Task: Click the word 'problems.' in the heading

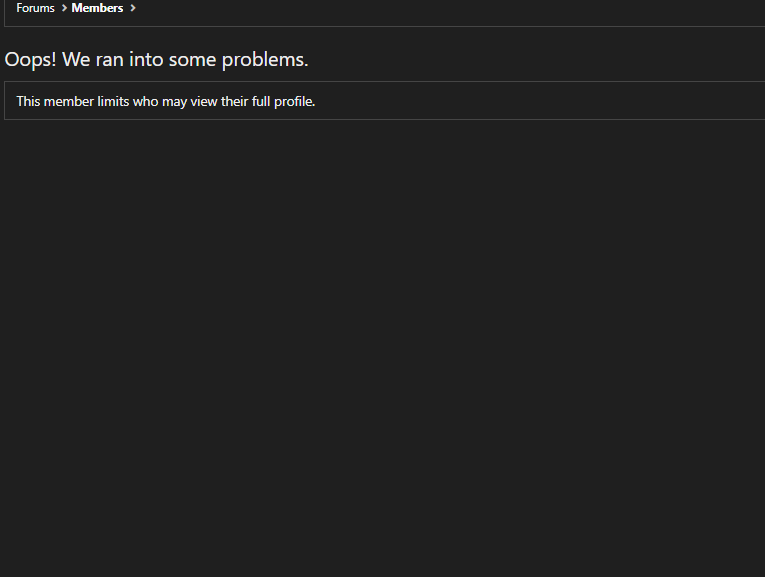Action: (x=265, y=60)
